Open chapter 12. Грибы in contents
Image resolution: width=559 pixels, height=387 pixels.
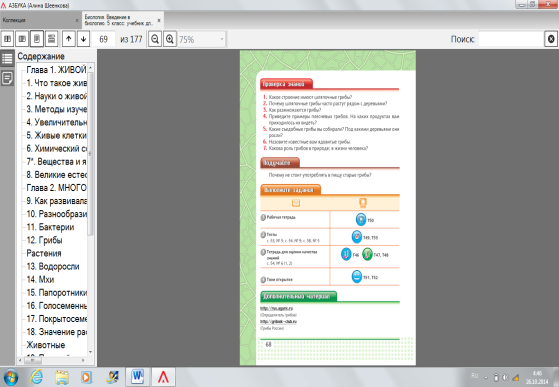(x=44, y=240)
